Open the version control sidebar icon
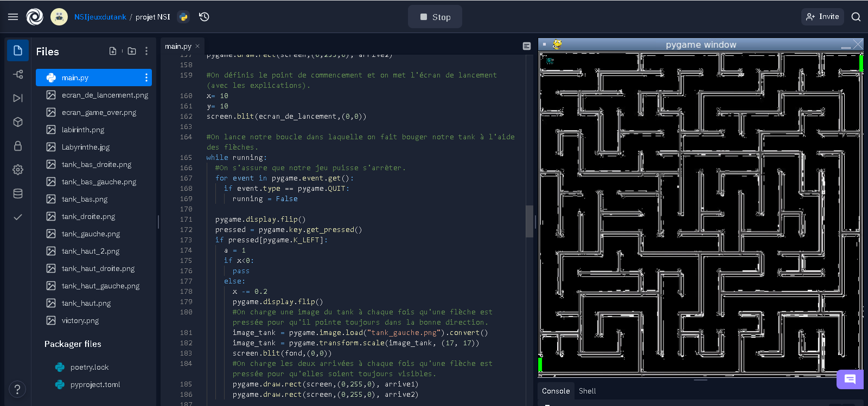Screen dimensions: 868x406 [18, 74]
